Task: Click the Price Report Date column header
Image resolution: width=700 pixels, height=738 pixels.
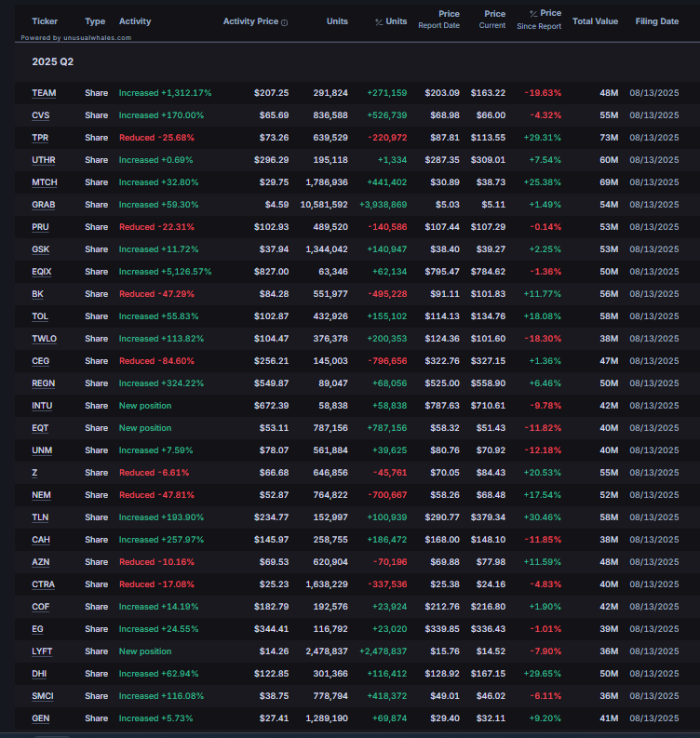Action: [438, 20]
